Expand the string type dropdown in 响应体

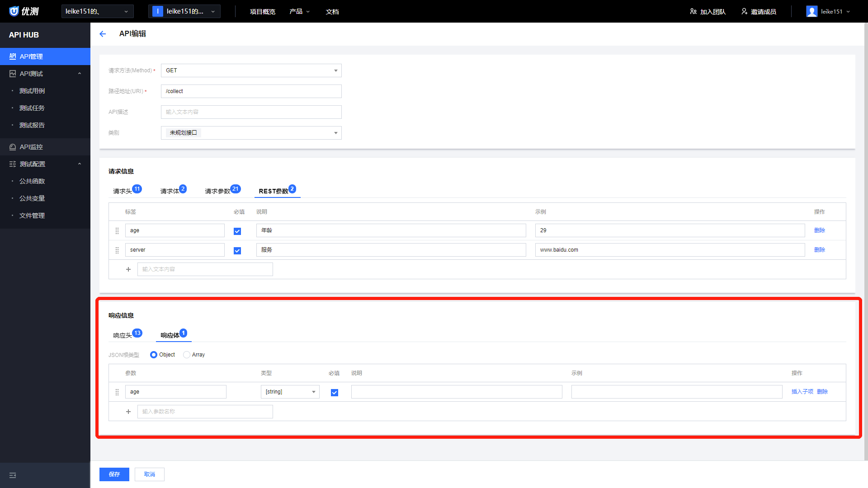(x=314, y=392)
